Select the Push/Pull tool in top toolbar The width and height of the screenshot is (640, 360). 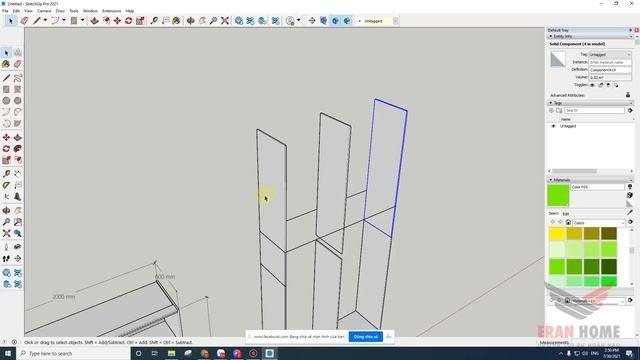[x=94, y=20]
